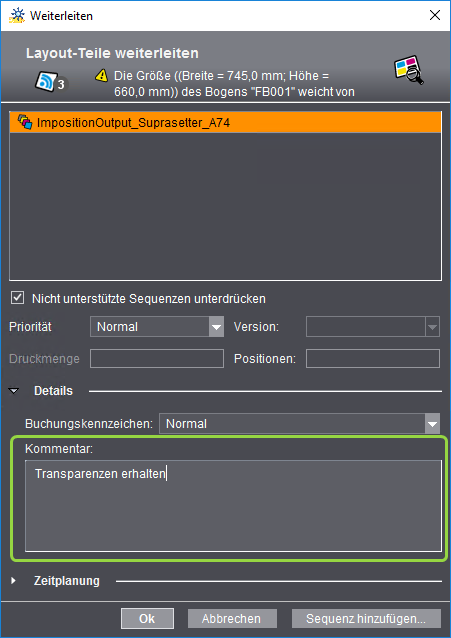Expand the Zeitplanung section
Image resolution: width=451 pixels, height=638 pixels.
[x=13, y=581]
